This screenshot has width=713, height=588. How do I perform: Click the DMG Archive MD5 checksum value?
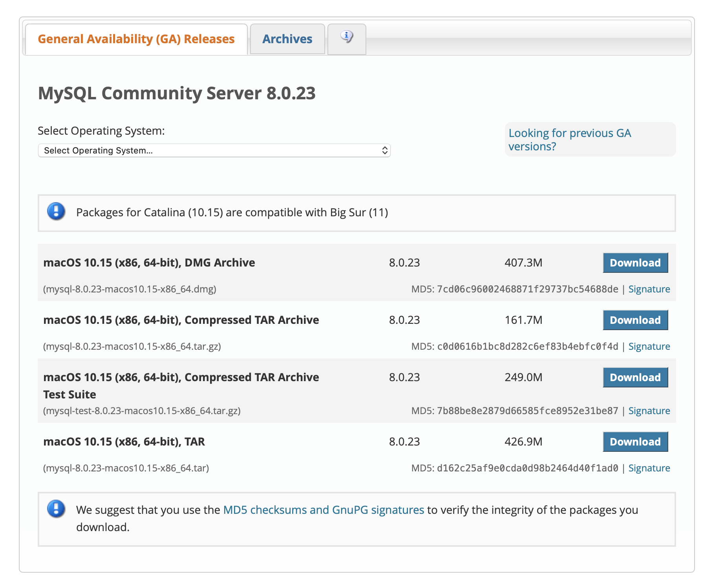pos(527,289)
